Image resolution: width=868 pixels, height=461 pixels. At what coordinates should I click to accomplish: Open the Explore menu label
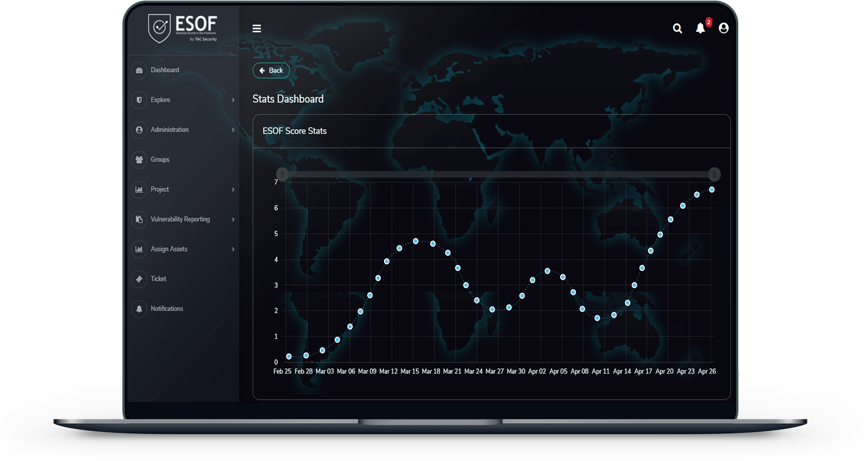click(160, 100)
